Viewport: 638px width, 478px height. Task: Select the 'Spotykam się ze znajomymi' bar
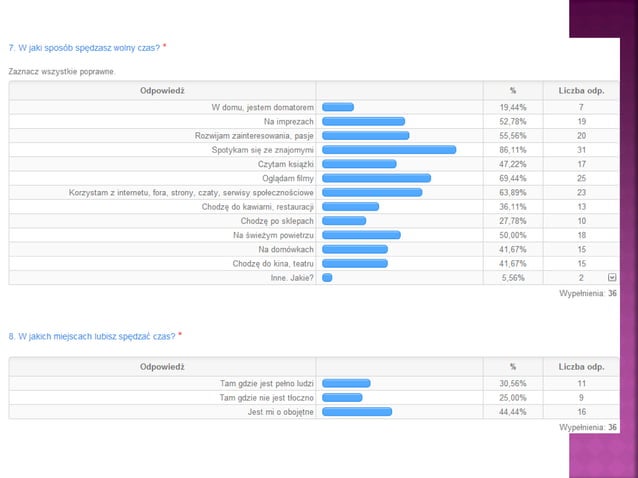point(389,150)
